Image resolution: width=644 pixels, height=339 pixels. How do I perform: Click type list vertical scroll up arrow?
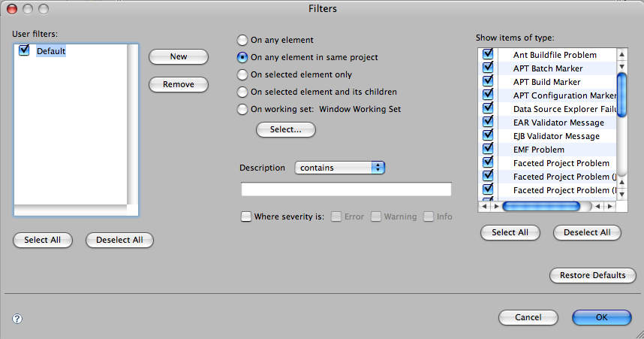click(621, 54)
